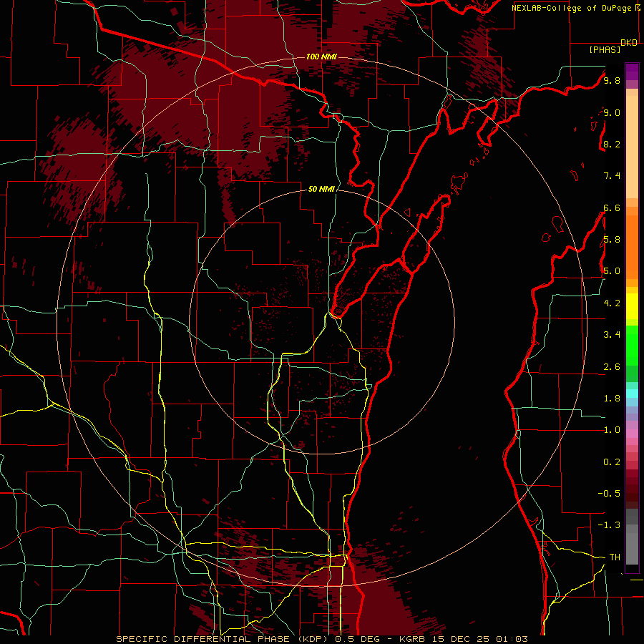Click the 5.0 value on the color scale
The width and height of the screenshot is (644, 644).
pyautogui.click(x=612, y=271)
